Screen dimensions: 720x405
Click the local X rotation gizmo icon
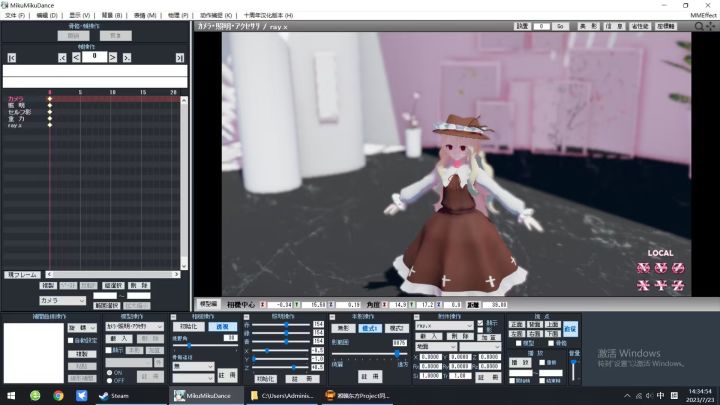click(x=643, y=268)
